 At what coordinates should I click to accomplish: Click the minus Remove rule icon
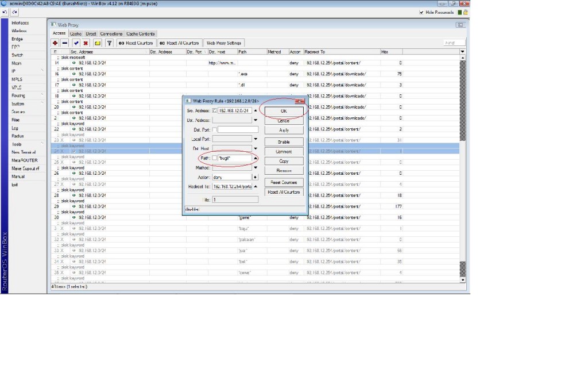click(65, 43)
